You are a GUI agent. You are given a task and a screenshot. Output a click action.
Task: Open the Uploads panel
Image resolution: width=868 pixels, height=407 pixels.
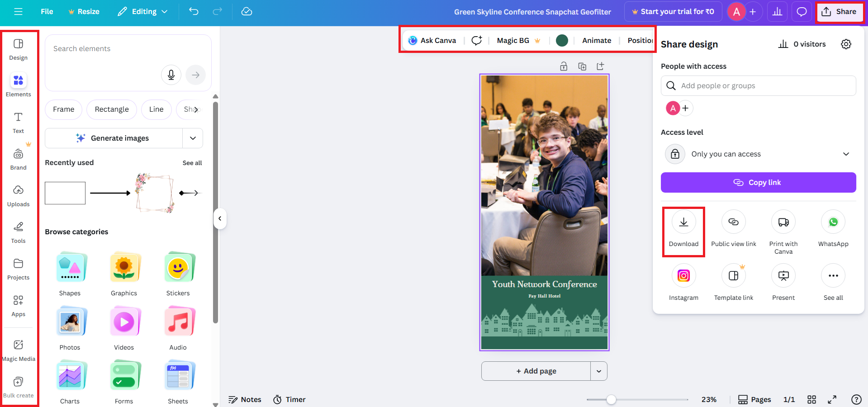[x=18, y=195]
